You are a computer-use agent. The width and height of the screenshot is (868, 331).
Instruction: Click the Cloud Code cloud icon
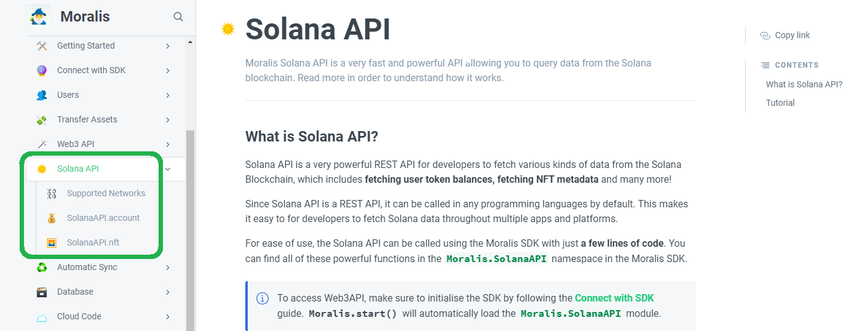pos(42,317)
